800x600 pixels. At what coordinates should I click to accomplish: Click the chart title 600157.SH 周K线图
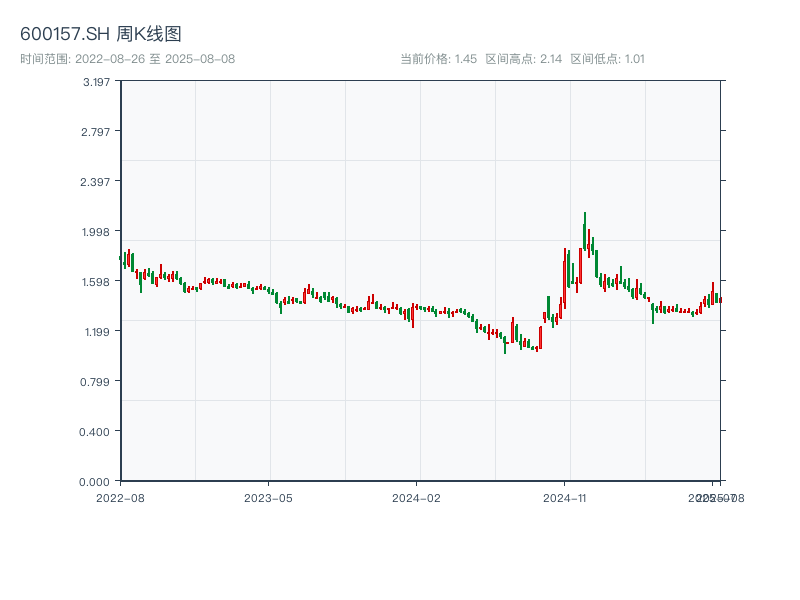(x=101, y=34)
